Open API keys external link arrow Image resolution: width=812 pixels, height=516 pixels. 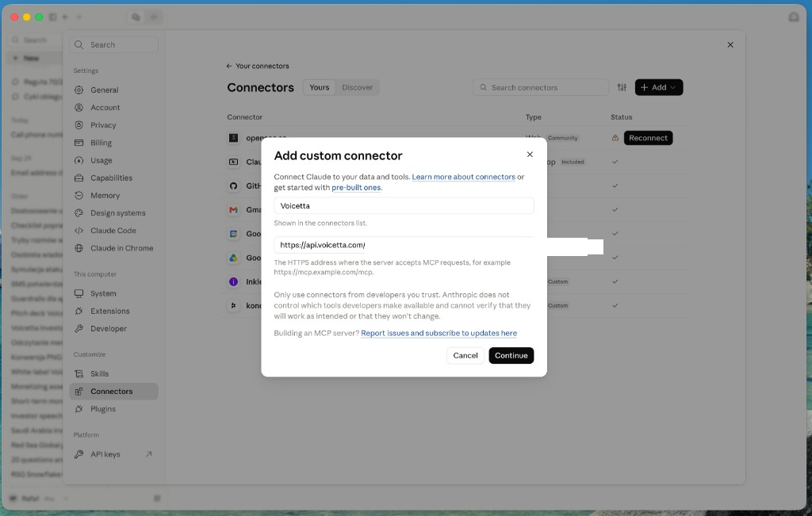tap(148, 454)
